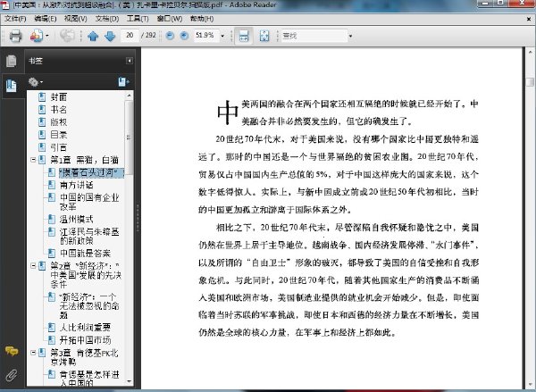The image size is (536, 392).
Task: Go to next page with down arrow
Action: coord(110,36)
